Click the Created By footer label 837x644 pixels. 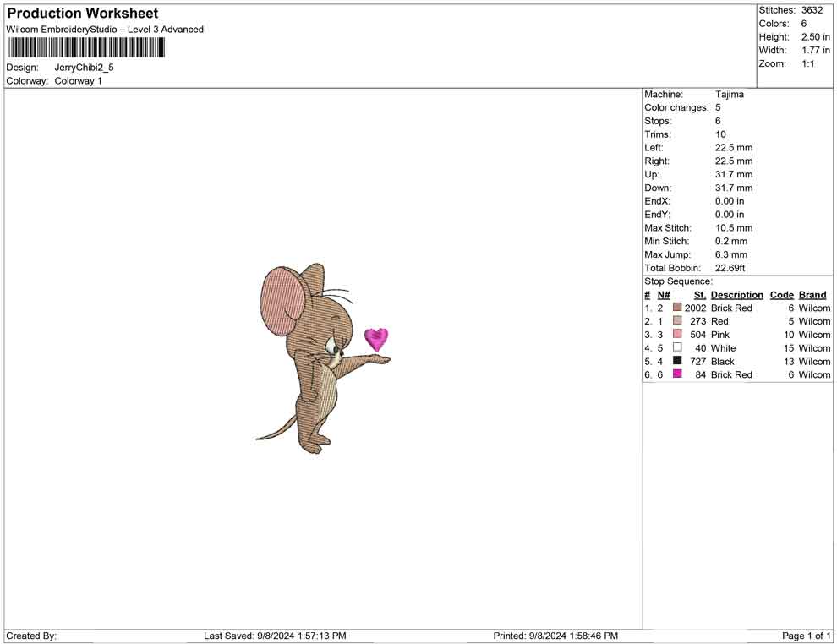31,636
